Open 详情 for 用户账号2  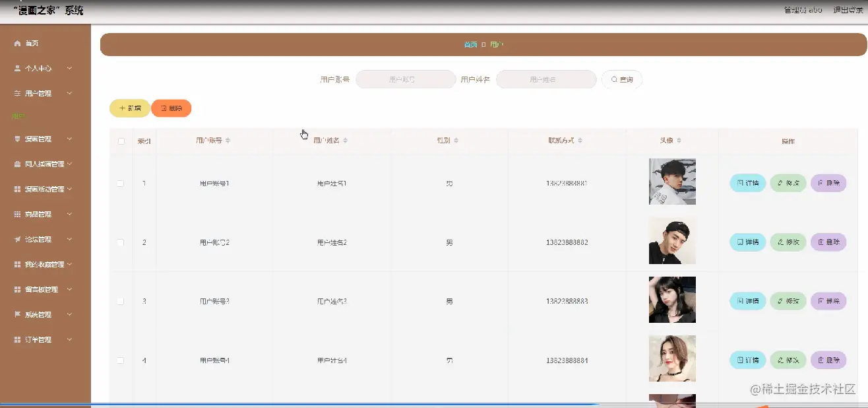click(x=748, y=242)
